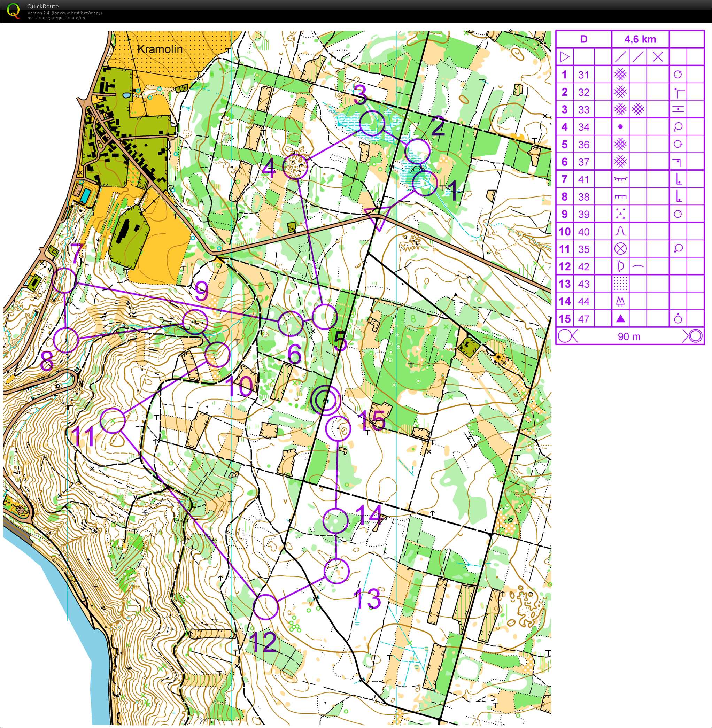Click the 90 m finish distance text
The image size is (712, 728).
pyautogui.click(x=629, y=336)
